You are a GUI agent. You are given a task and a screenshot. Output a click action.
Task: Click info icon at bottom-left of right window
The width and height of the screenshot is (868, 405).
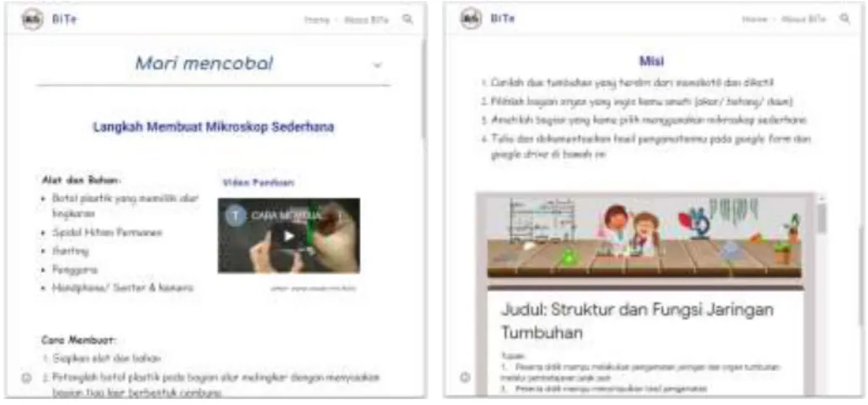click(x=465, y=377)
